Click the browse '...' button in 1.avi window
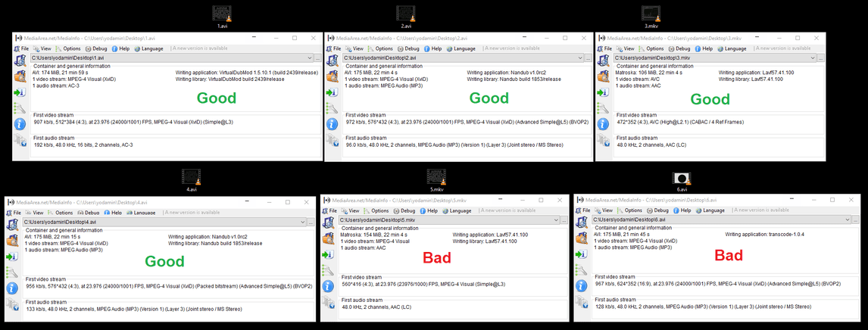This screenshot has height=330, width=868. (x=318, y=58)
